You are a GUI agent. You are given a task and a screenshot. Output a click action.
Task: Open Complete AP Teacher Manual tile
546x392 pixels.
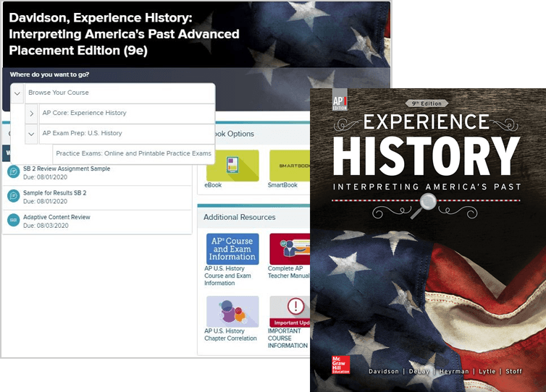[x=290, y=249]
